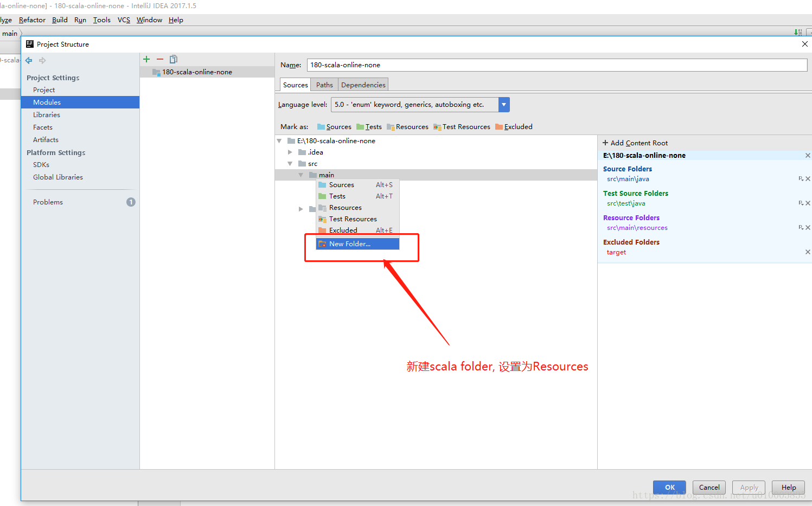This screenshot has height=506, width=812.
Task: Mark as Sources using blue folder button
Action: click(x=334, y=127)
